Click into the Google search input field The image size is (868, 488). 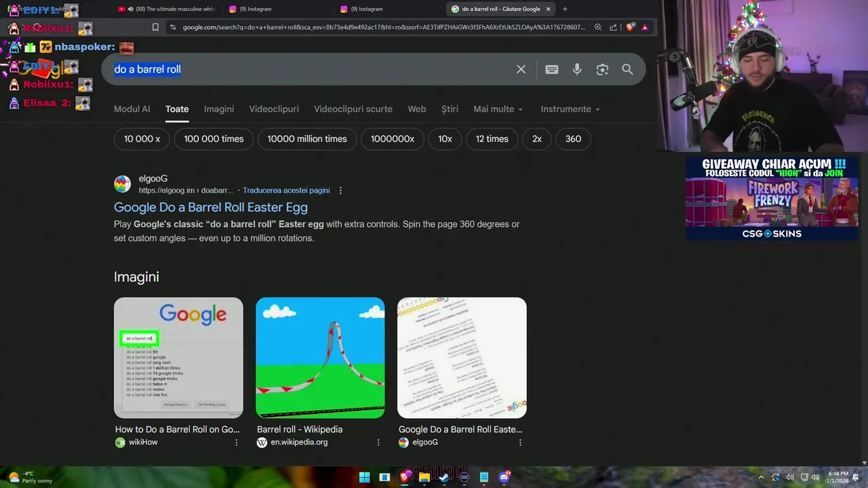(309, 69)
